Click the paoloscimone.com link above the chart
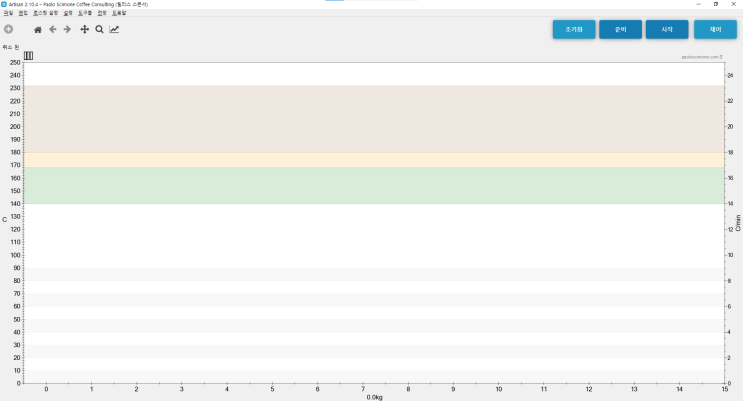The height and width of the screenshot is (401, 743). click(x=702, y=57)
